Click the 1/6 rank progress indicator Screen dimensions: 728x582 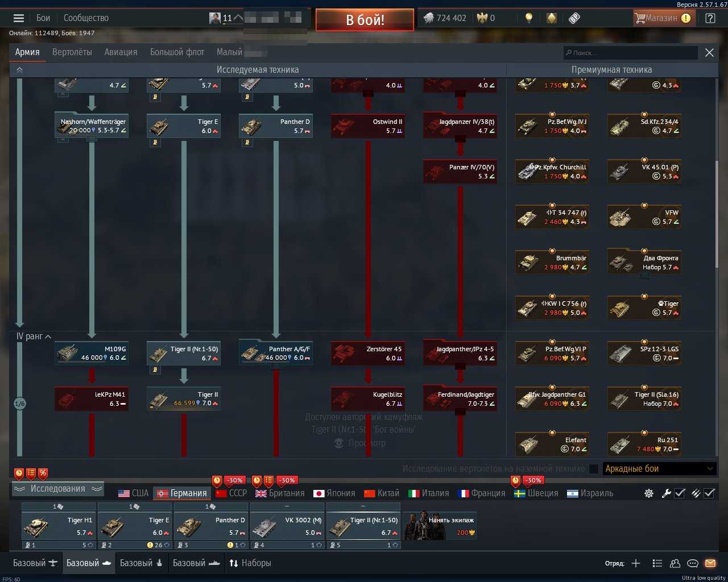click(19, 404)
